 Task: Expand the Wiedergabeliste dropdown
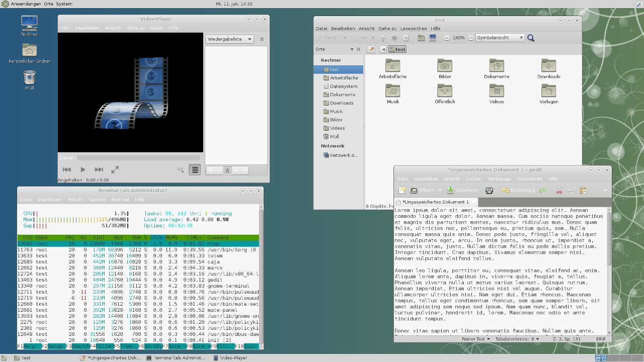229,39
